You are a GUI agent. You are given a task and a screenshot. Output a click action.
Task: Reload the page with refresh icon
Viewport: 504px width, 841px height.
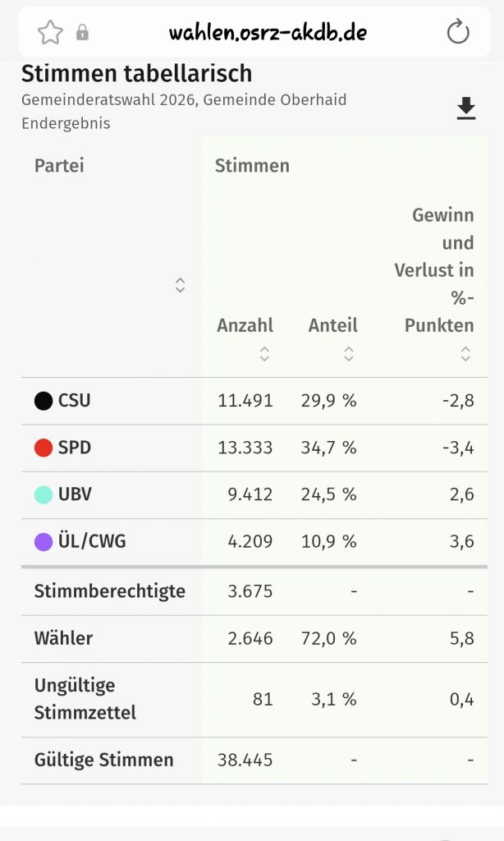pyautogui.click(x=457, y=33)
